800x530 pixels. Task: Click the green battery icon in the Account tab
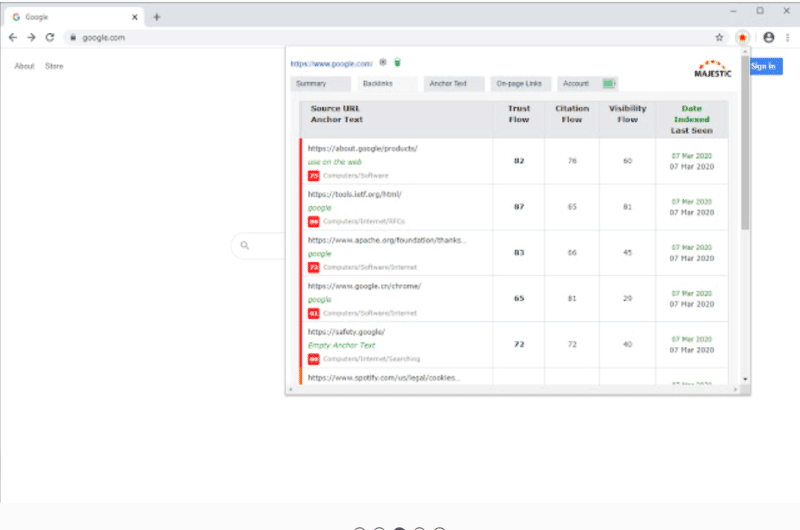(x=609, y=83)
